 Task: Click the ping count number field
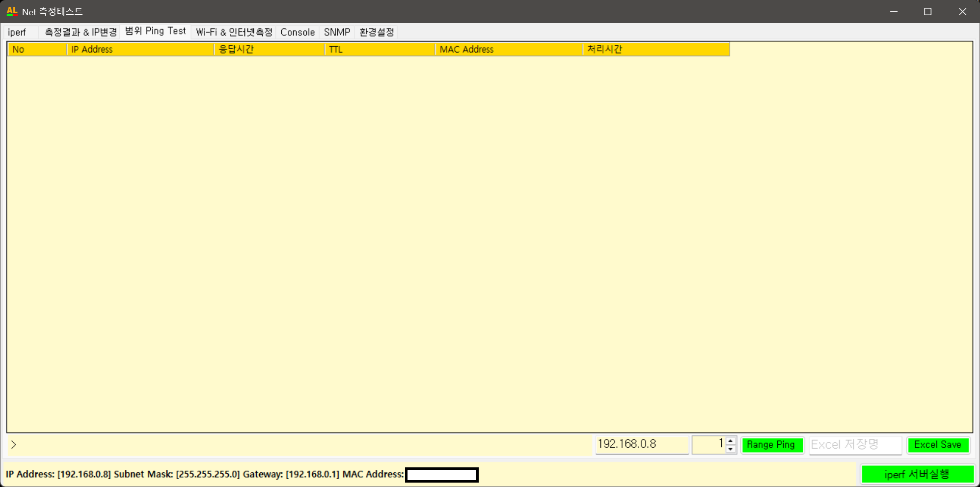(708, 444)
